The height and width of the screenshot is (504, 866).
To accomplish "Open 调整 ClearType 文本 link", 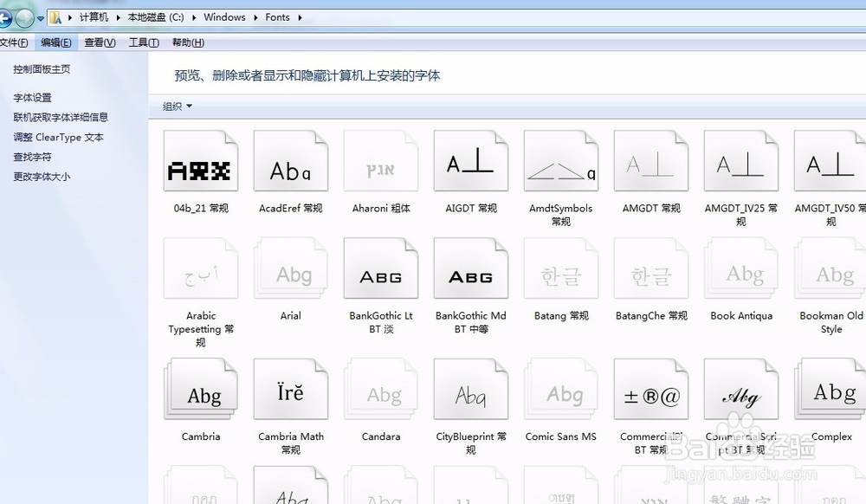I will pos(59,138).
